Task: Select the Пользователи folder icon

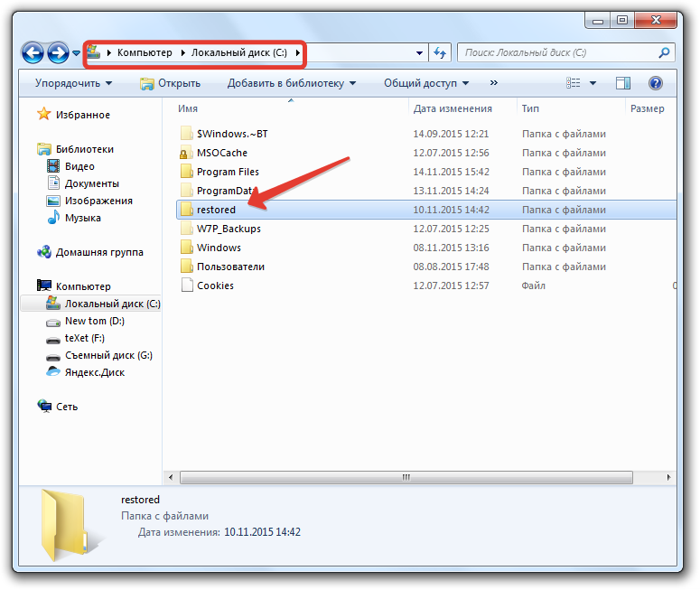Action: point(186,267)
